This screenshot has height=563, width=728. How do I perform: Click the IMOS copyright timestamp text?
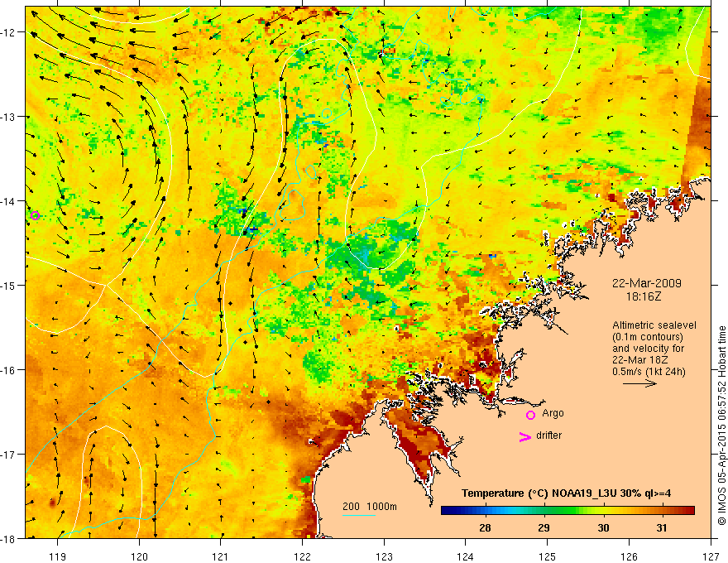click(x=721, y=426)
